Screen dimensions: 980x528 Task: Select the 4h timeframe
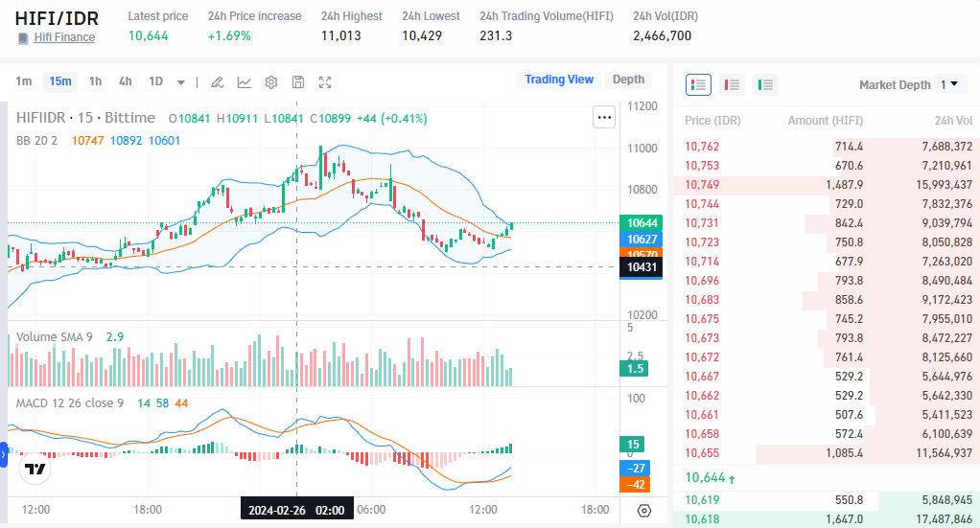pos(125,81)
